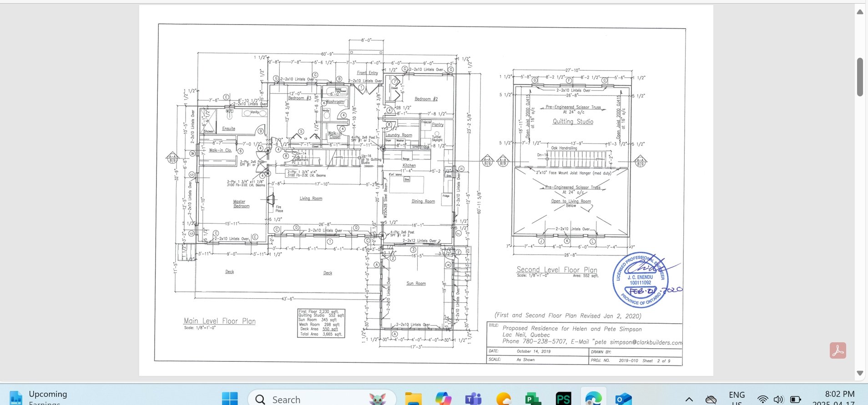
Task: Open File Explorer from the taskbar
Action: 413,399
